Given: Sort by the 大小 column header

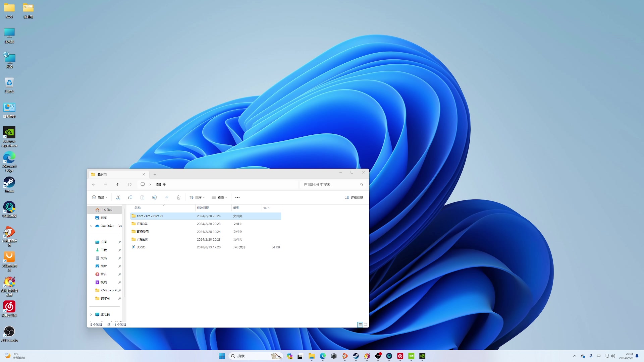Looking at the screenshot, I should click(272, 208).
